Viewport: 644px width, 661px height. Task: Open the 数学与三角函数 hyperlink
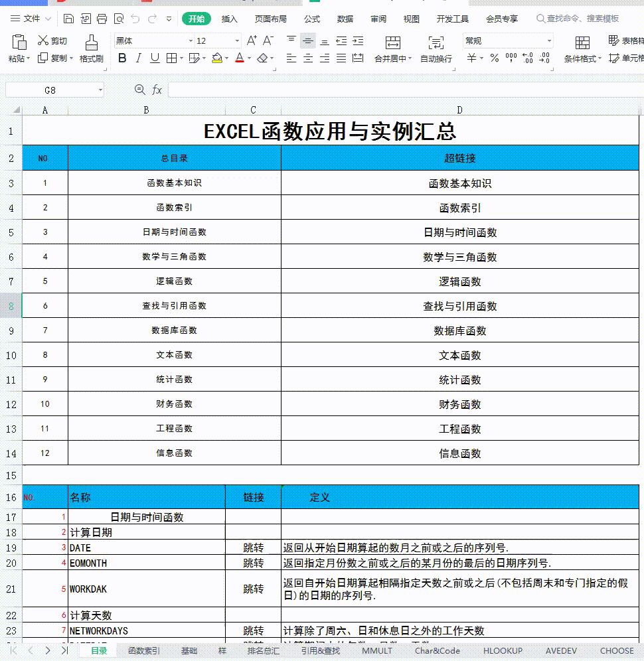tap(460, 257)
